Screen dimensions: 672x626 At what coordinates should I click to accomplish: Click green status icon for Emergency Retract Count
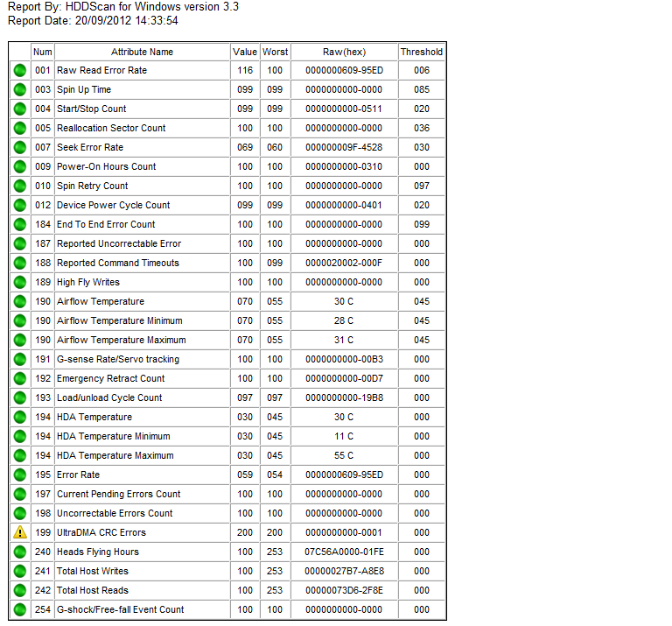point(20,378)
